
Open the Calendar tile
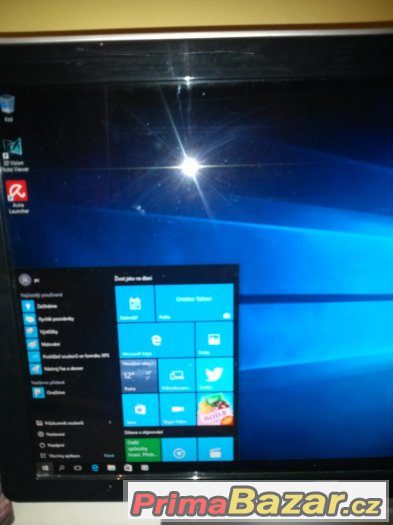[x=135, y=303]
